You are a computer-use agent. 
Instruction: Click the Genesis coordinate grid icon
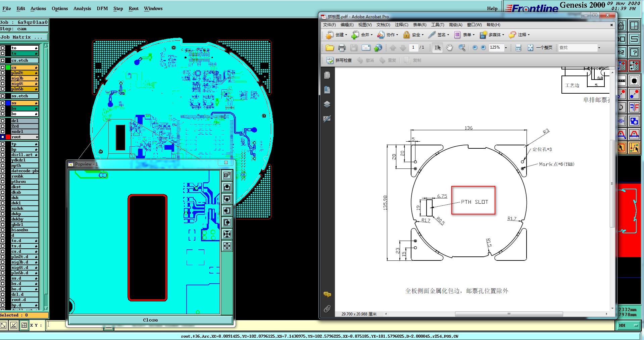click(x=24, y=325)
